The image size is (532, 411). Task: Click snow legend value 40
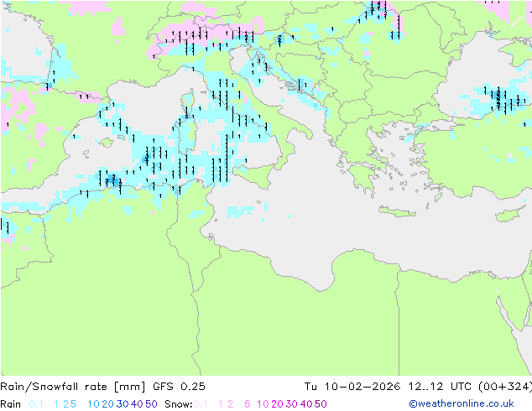306,404
